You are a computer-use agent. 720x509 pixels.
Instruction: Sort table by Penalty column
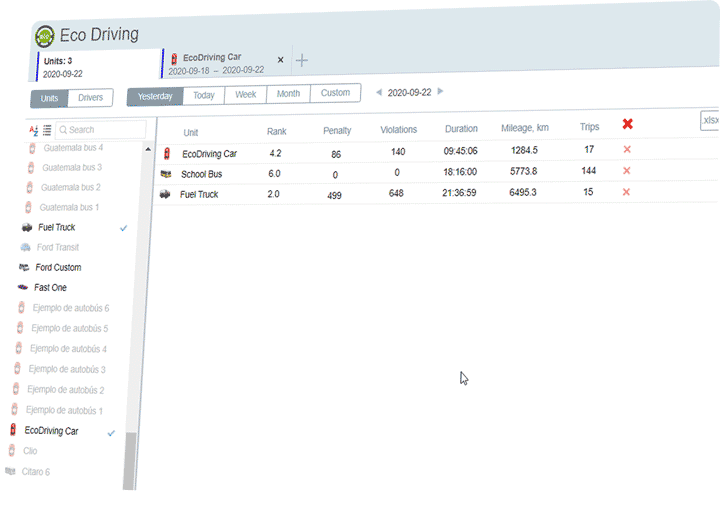tap(337, 130)
